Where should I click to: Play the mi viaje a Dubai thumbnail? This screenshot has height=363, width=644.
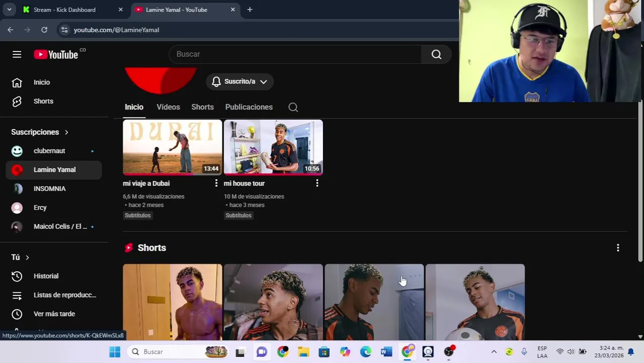[172, 147]
